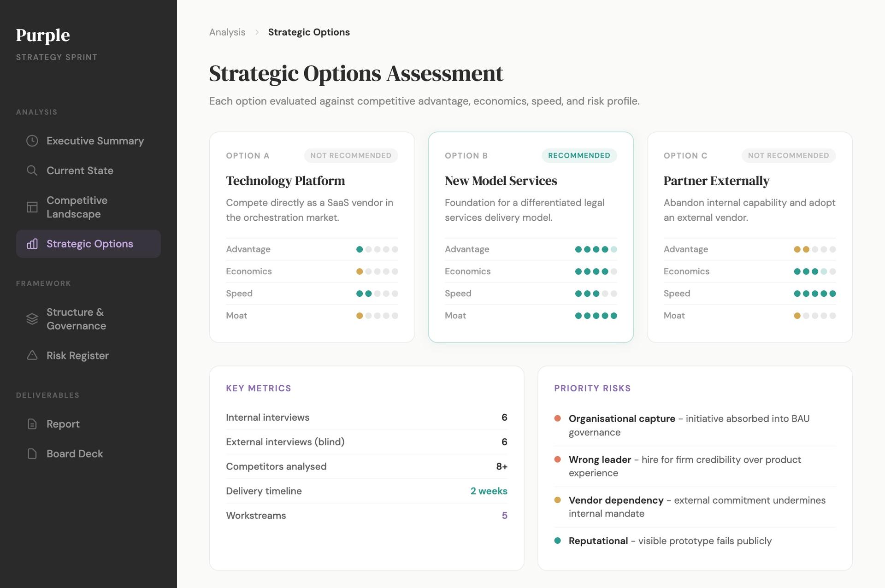This screenshot has height=588, width=885.
Task: Collapse the FRAMEWORK section header
Action: (43, 283)
